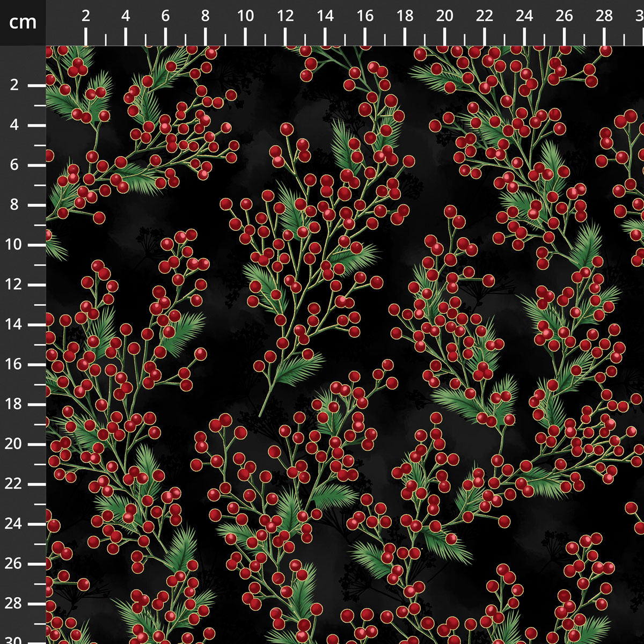Click the 16 mark on vertical ruler
Image resolution: width=644 pixels, height=644 pixels.
click(14, 364)
